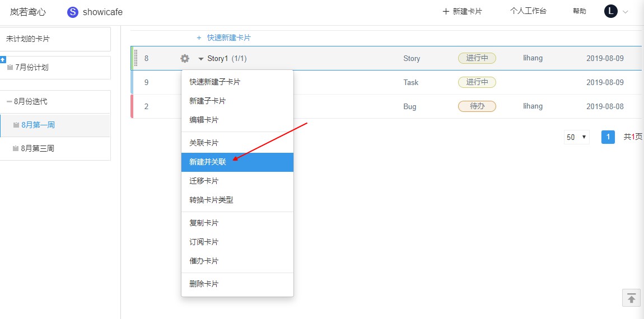Click the 共1页 page count text
Viewport: 644px width, 319px height.
click(633, 137)
